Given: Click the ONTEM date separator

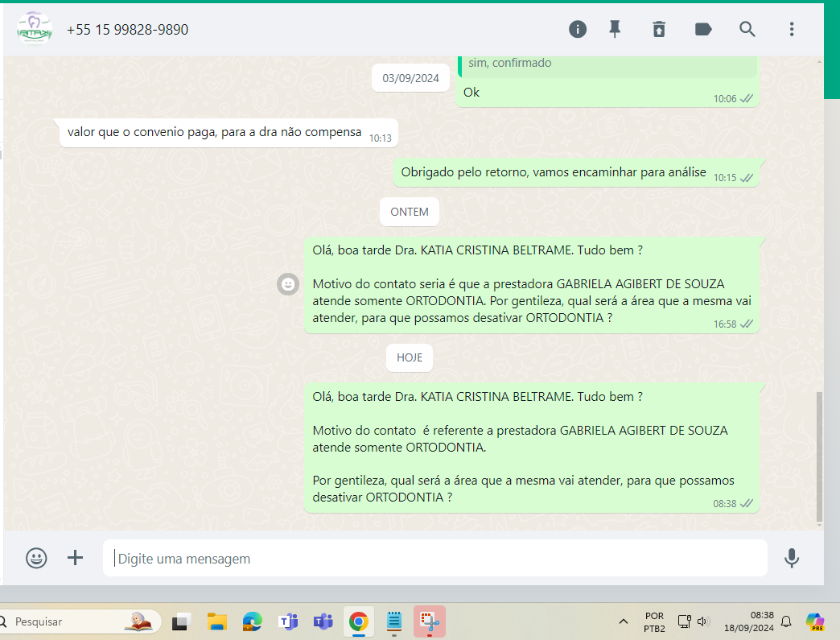Looking at the screenshot, I should [x=410, y=212].
